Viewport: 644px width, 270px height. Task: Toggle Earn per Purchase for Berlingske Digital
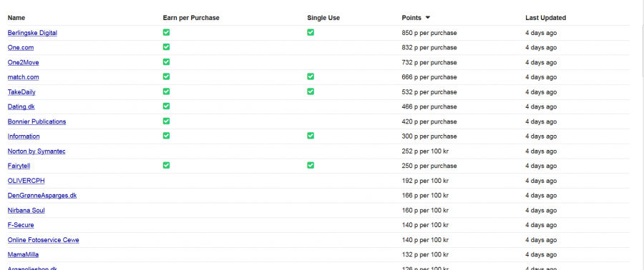pos(166,32)
